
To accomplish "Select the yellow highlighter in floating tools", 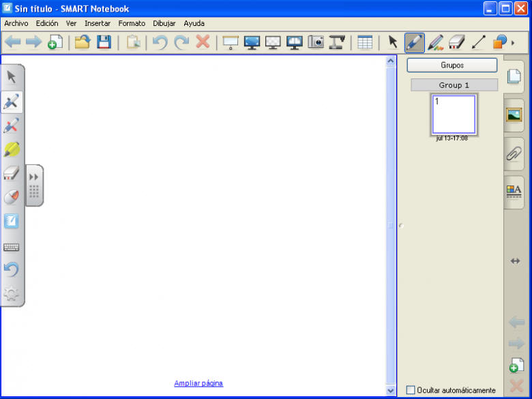I will (x=12, y=149).
